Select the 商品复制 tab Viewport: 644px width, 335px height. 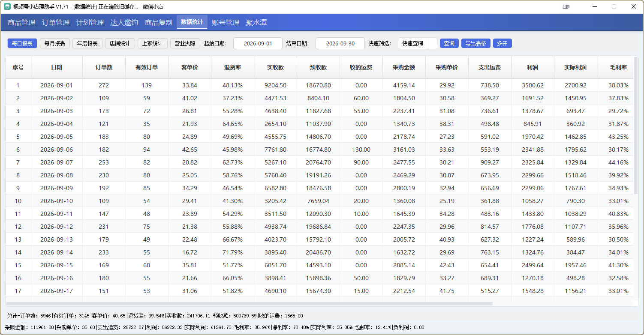(x=159, y=23)
